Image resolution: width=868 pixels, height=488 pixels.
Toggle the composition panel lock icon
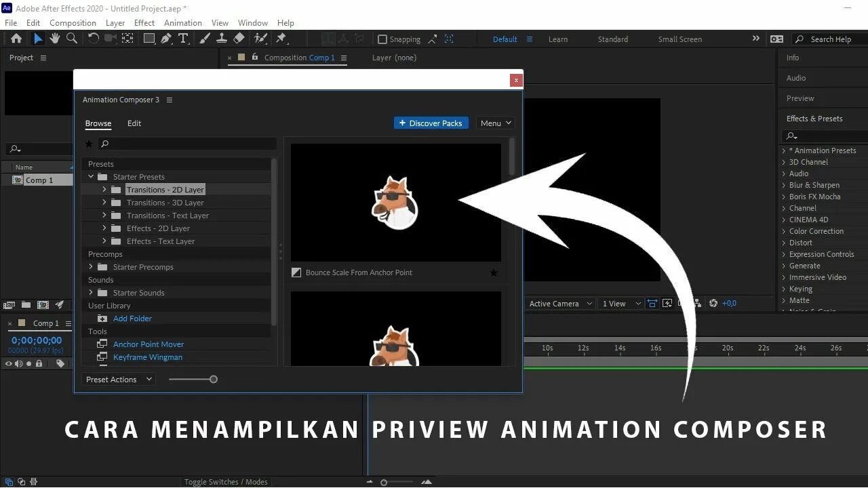click(x=255, y=58)
